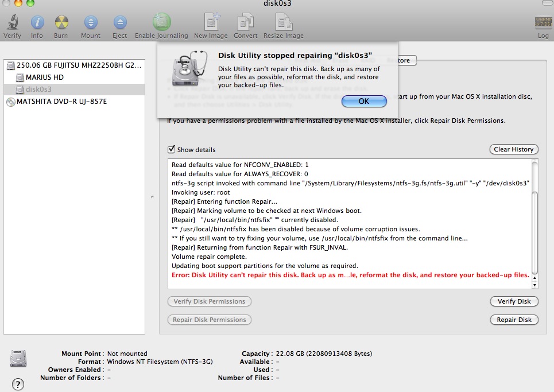554x392 pixels.
Task: Click the log scrollbar down arrow
Action: (x=534, y=285)
